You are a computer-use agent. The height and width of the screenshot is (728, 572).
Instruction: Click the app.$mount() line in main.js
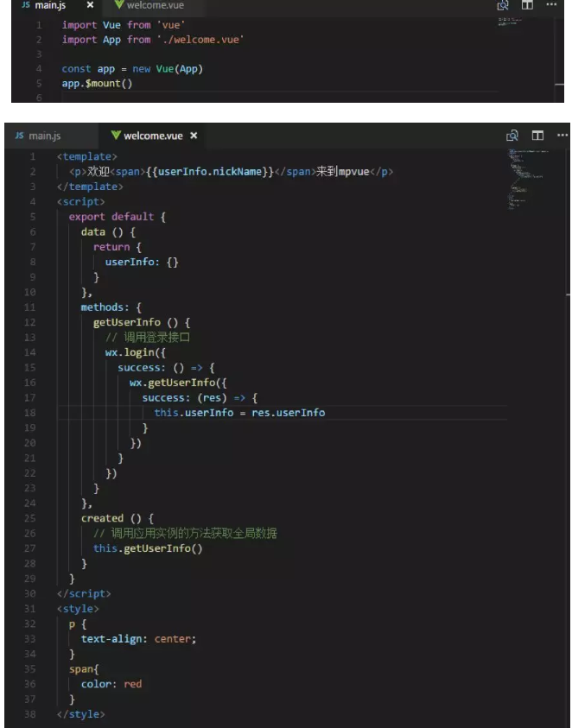point(97,84)
